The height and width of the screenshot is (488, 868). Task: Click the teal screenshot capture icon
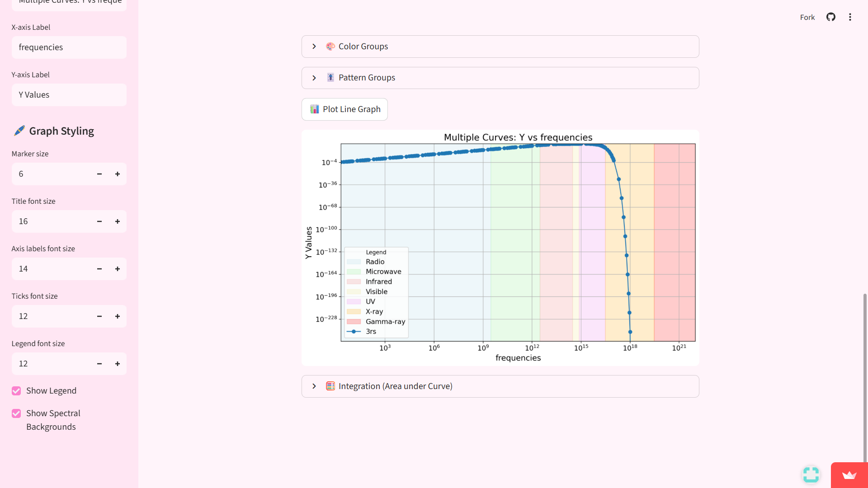pyautogui.click(x=811, y=474)
